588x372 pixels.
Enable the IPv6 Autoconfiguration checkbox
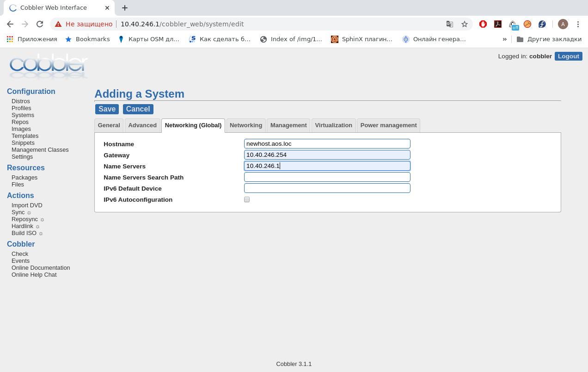click(247, 199)
